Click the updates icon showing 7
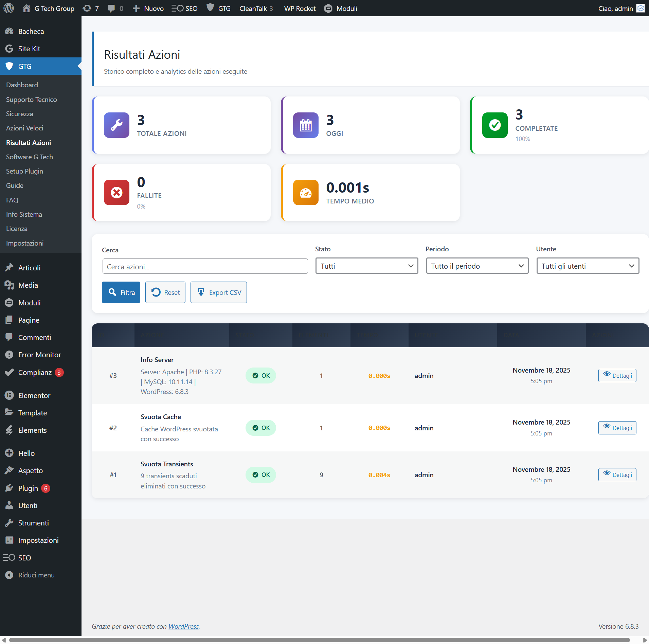 pos(87,8)
